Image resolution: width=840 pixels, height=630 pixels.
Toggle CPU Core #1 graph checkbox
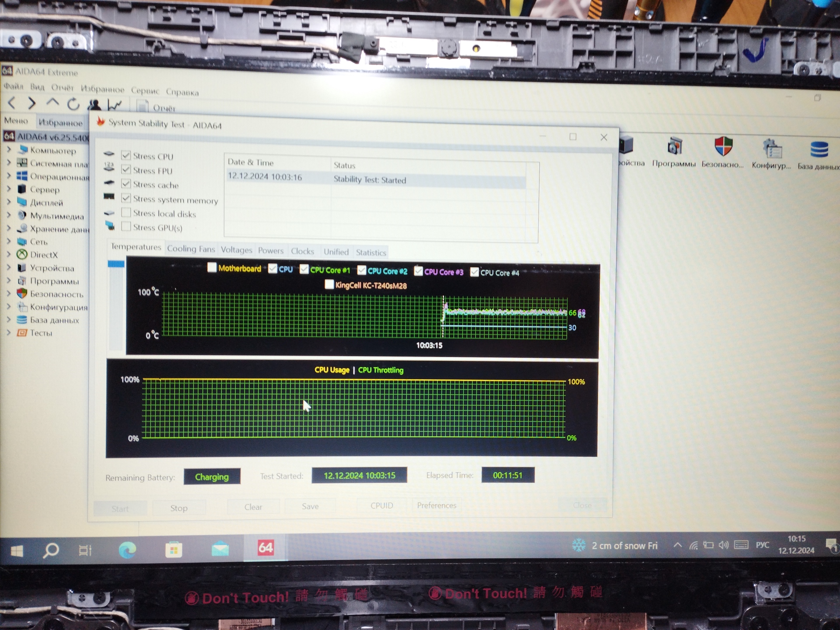point(304,269)
